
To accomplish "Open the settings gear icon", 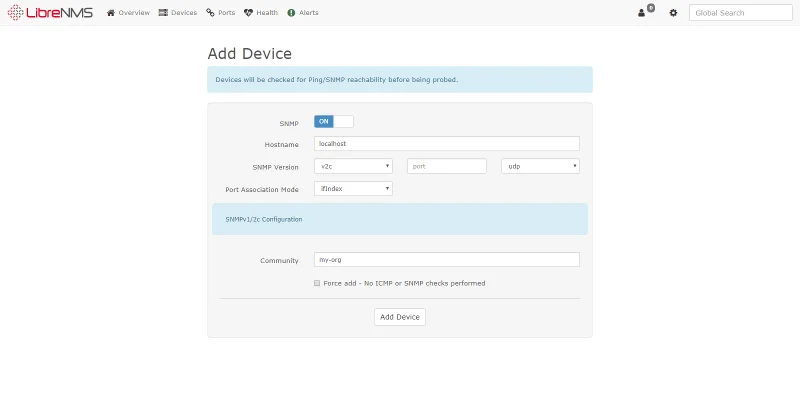I will 673,13.
